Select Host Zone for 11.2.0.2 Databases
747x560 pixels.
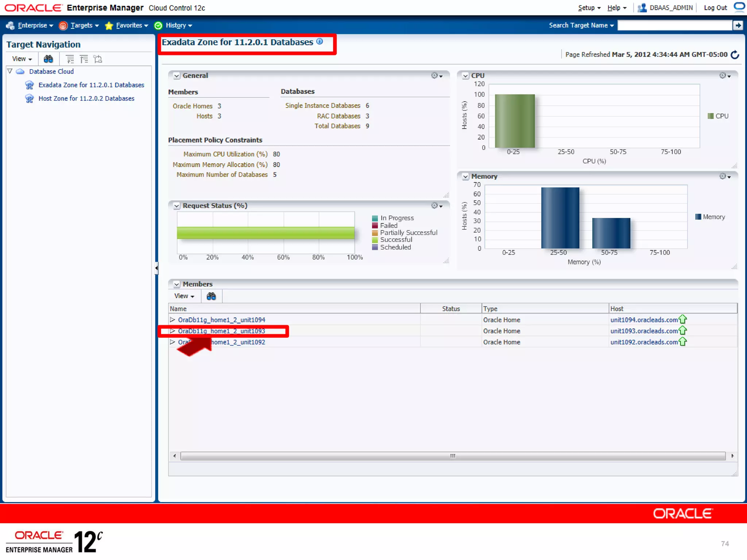click(86, 98)
